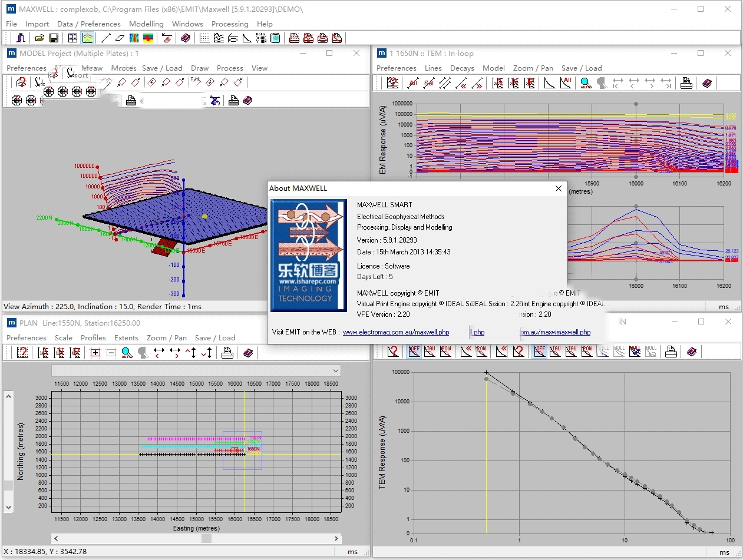Click the Auto zoom magnifier in TEM window
Screen dimensions: 743x560
[585, 83]
